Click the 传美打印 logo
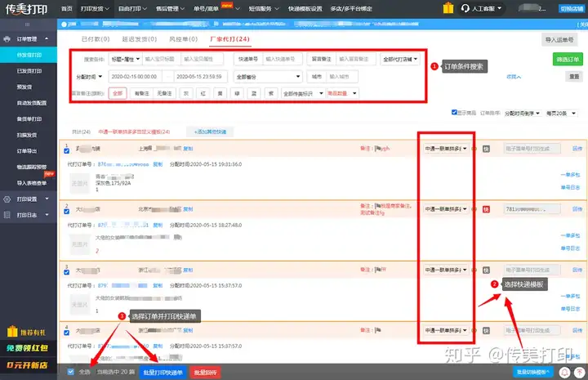 [26, 9]
